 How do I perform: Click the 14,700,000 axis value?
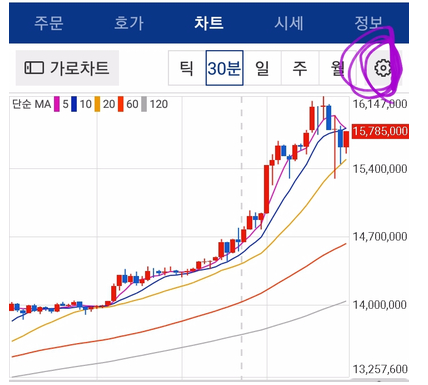point(380,237)
